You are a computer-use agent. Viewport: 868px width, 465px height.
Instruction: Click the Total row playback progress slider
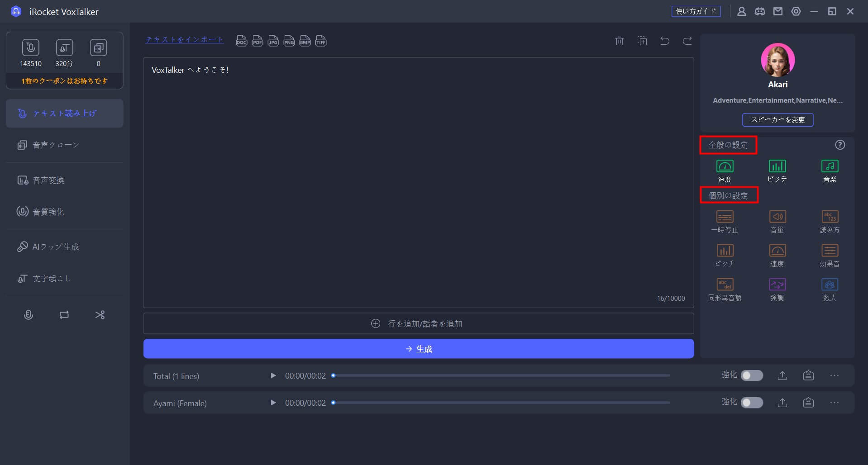501,375
